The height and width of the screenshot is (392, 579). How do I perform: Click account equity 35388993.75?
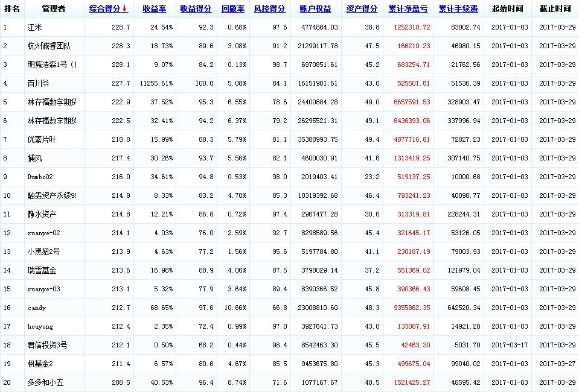[318, 140]
